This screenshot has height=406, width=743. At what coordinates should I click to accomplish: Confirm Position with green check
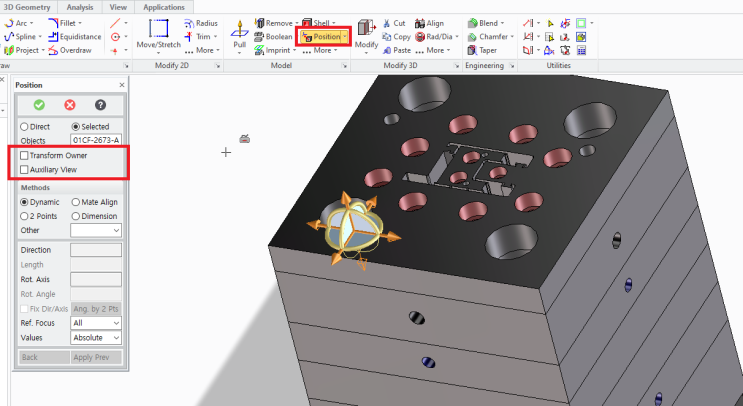[x=39, y=105]
